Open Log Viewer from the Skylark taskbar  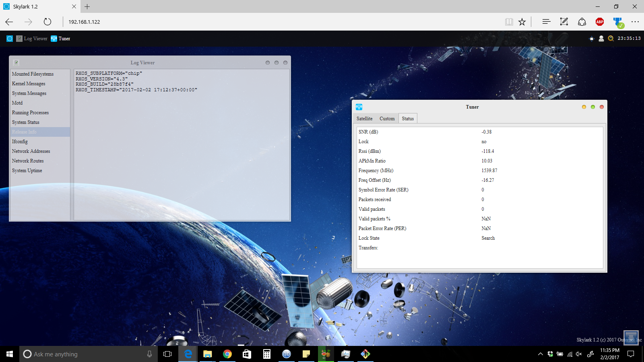(32, 39)
